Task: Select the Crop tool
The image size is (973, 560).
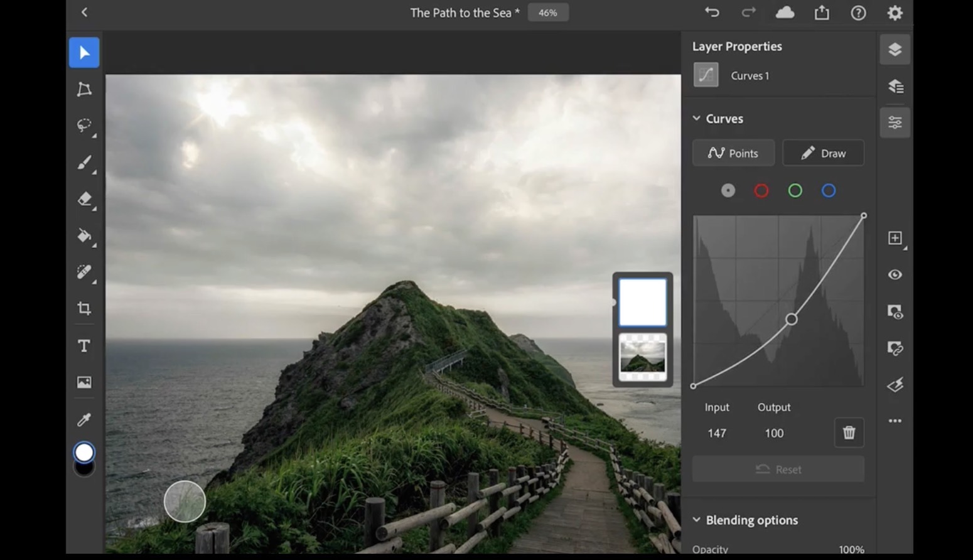Action: coord(84,308)
